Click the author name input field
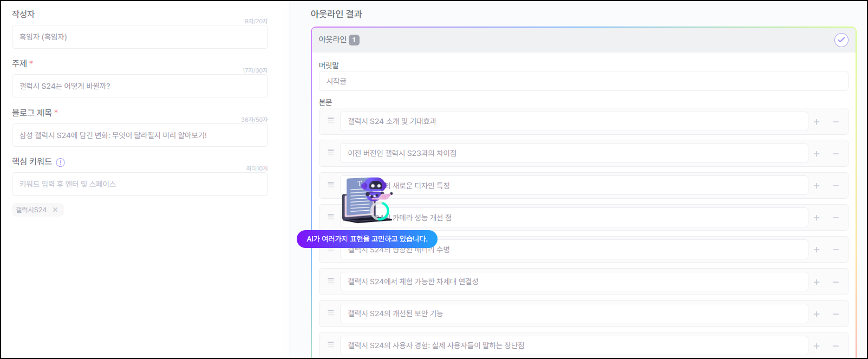Viewport: 868px width, 359px height. point(140,37)
